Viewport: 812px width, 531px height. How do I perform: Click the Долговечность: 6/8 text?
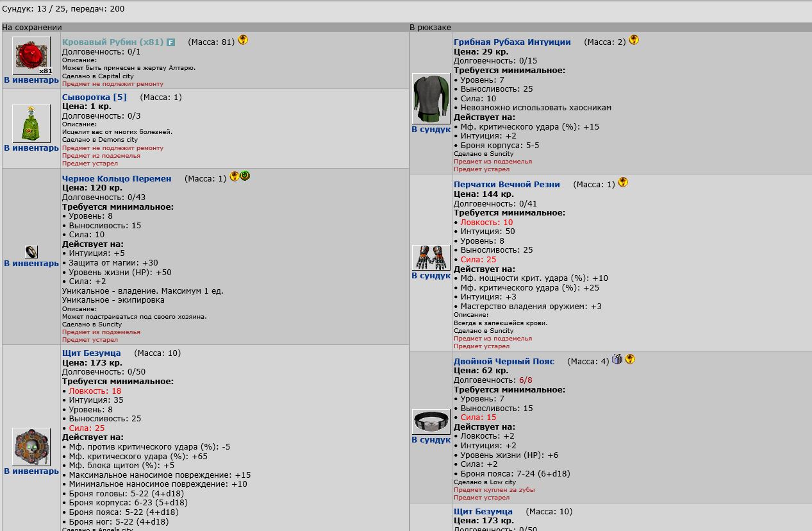493,380
